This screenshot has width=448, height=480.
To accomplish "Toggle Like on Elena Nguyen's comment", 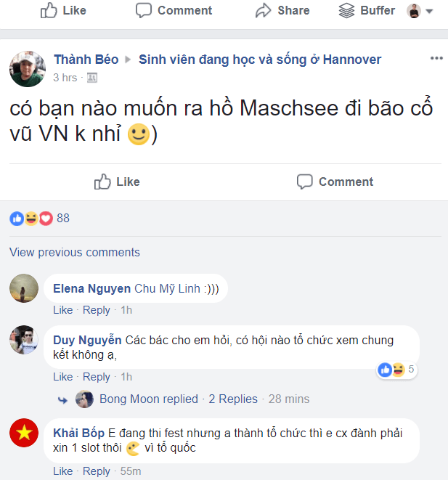I will coord(63,310).
